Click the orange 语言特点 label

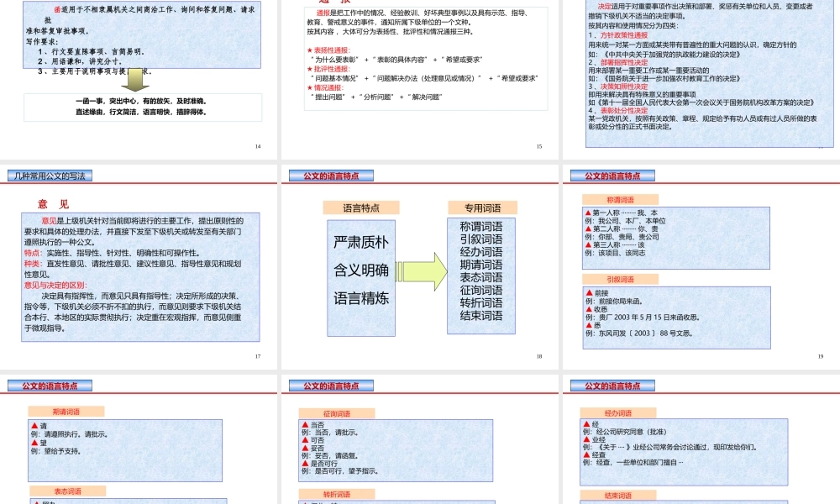point(361,207)
